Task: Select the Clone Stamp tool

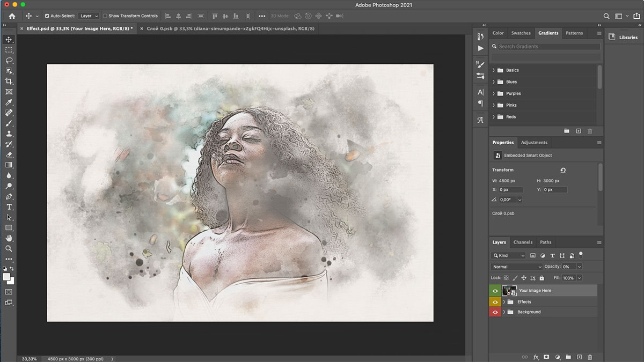Action: coord(9,134)
